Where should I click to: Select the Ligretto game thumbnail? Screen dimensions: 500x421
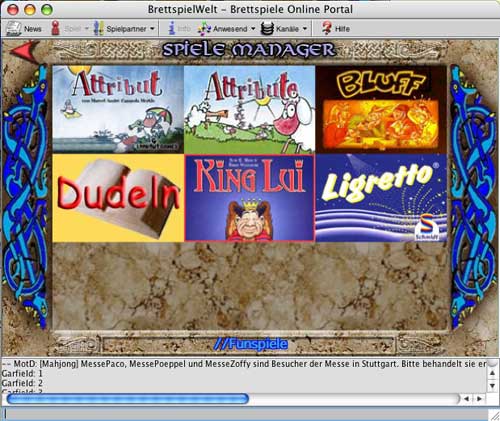click(x=381, y=198)
